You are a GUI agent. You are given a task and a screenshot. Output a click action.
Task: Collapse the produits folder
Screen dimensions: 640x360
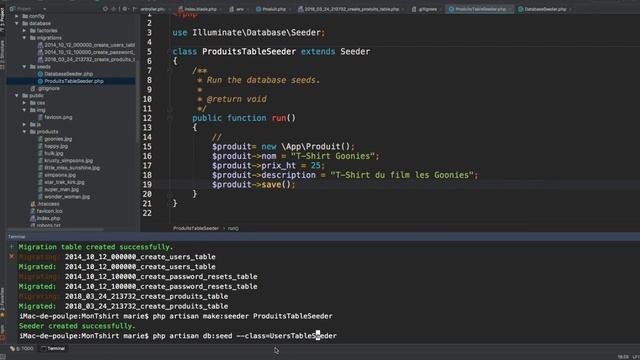(x=24, y=132)
